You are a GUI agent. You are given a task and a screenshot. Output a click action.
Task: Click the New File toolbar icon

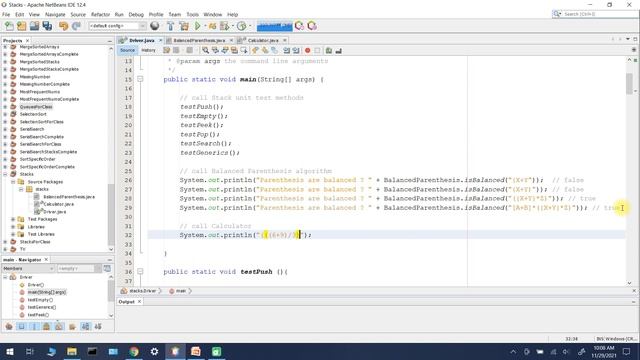click(x=9, y=26)
